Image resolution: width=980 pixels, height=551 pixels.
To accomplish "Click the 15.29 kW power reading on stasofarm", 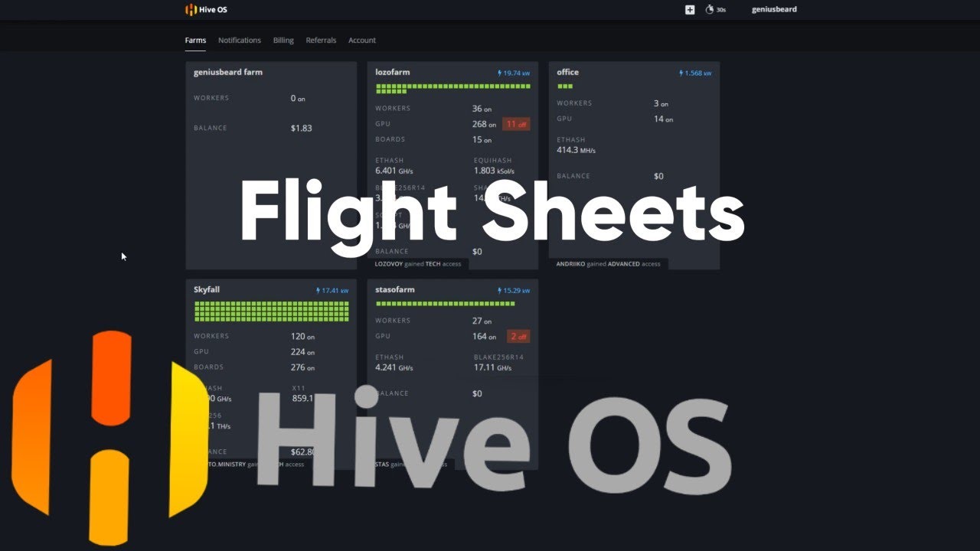I will 514,291.
